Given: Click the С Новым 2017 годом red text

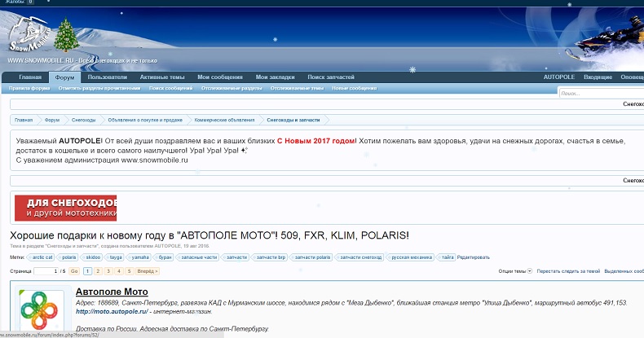Looking at the screenshot, I should point(315,141).
